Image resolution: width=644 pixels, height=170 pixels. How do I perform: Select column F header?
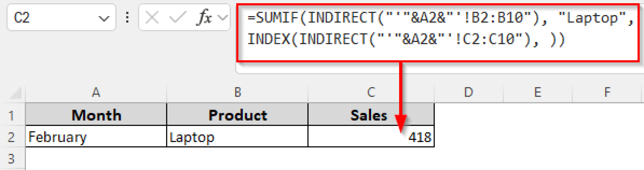coord(607,93)
